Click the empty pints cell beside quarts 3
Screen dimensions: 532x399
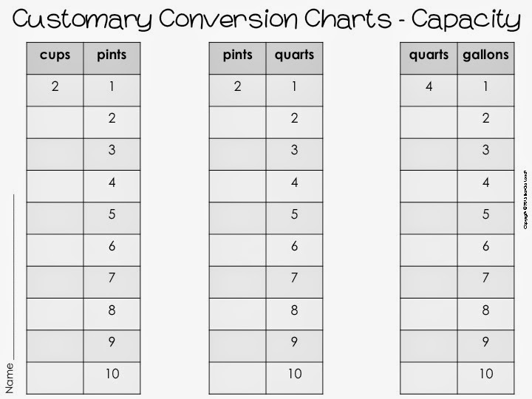237,154
